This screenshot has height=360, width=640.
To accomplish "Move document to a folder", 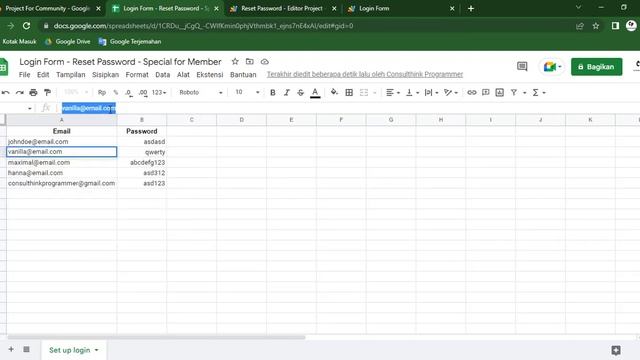I will [x=249, y=62].
